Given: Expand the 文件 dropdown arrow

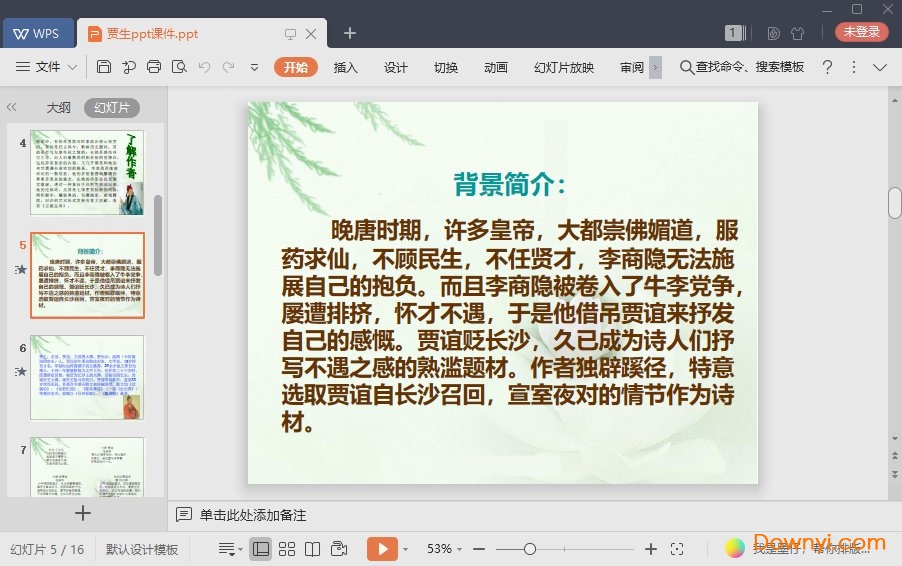Looking at the screenshot, I should [x=72, y=67].
